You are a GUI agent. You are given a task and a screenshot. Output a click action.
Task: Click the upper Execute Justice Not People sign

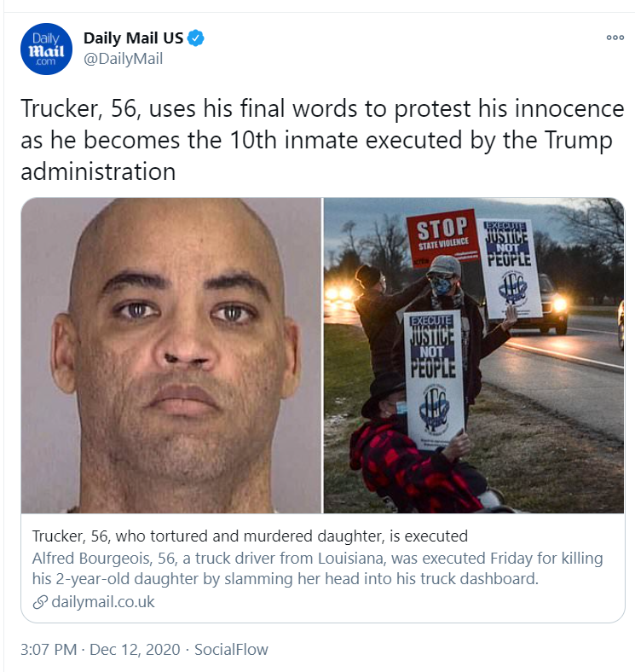tap(509, 268)
